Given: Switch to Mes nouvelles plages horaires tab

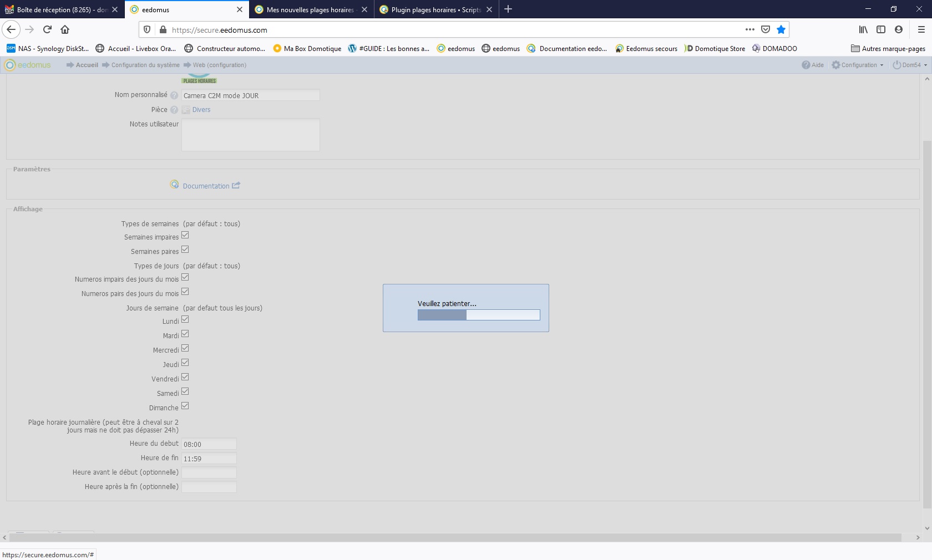Looking at the screenshot, I should (310, 9).
